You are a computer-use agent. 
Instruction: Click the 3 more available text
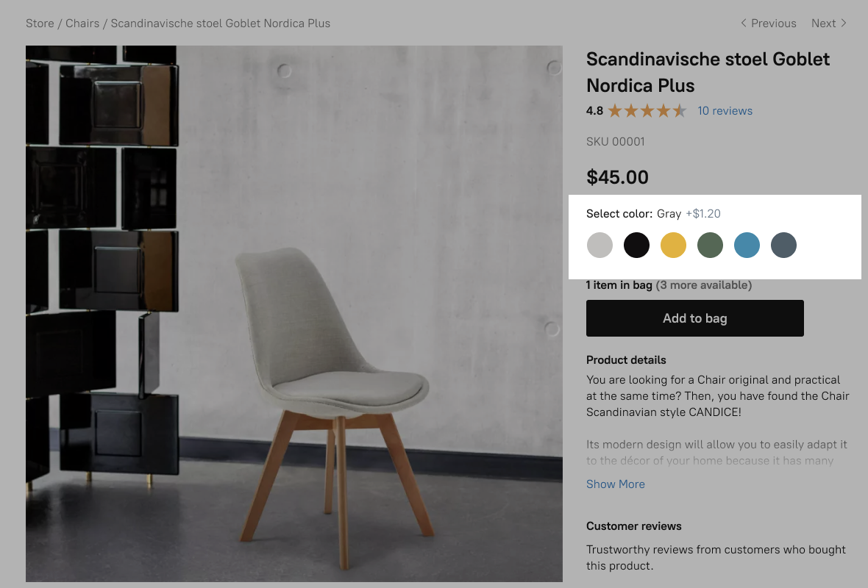(704, 284)
